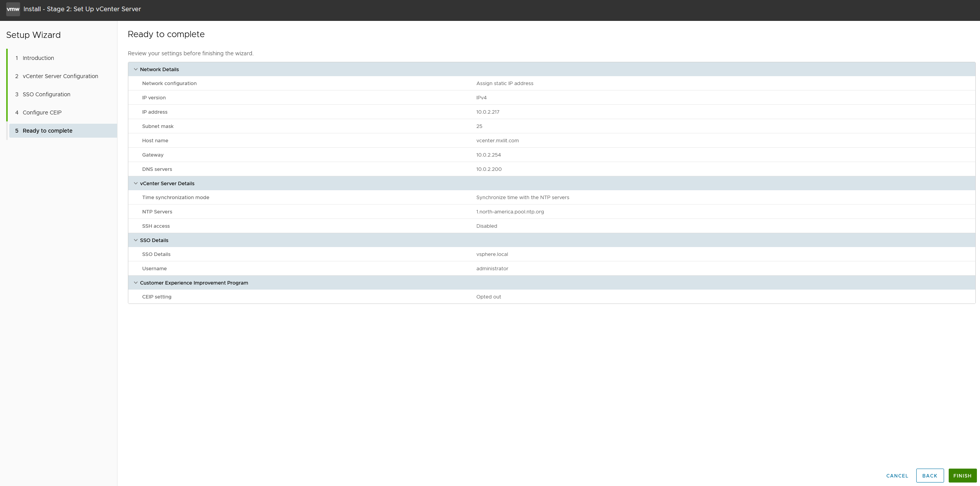Collapse the vCenter Server Details chevron
980x486 pixels.
tap(136, 184)
